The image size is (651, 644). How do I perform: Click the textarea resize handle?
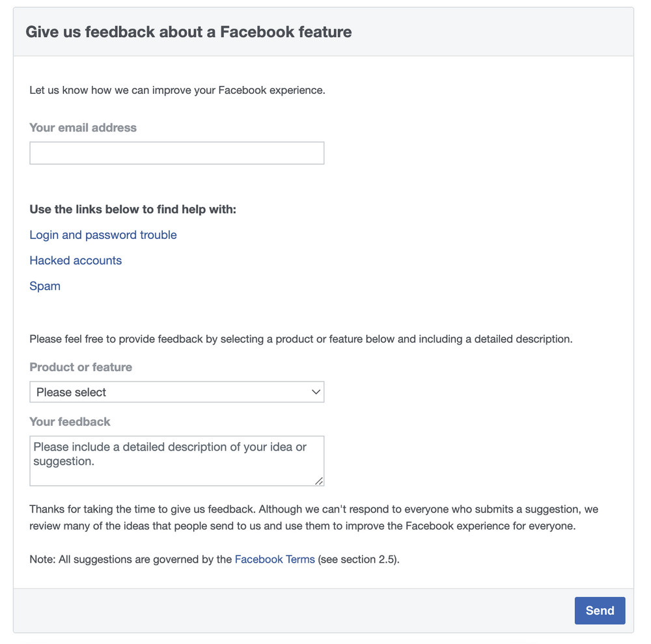319,482
